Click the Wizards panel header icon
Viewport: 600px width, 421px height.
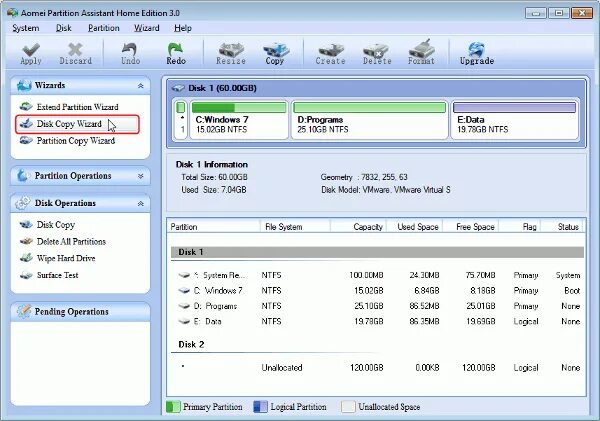tap(24, 85)
